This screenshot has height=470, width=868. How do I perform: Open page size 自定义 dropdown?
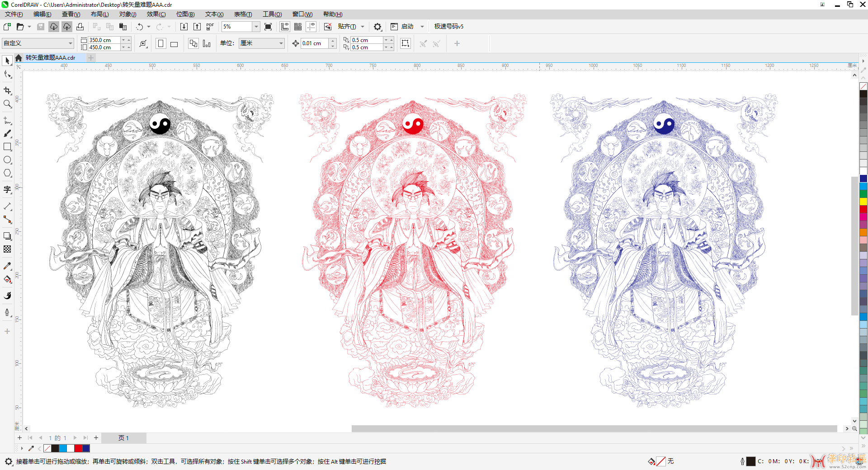[71, 43]
